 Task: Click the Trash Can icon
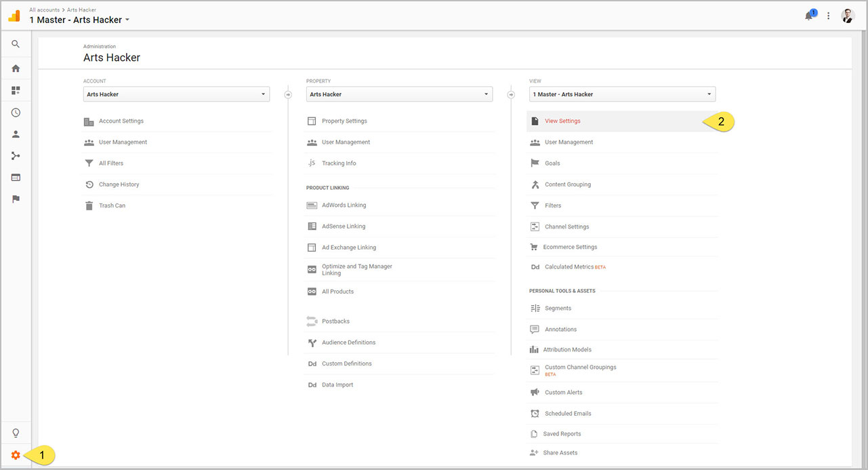pos(89,205)
